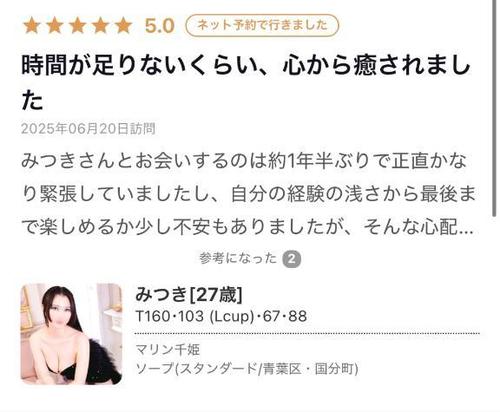The image size is (500, 412).
Task: Click the ソープ(スタンダード/青葉区・国分町) category text
Action: point(247,369)
